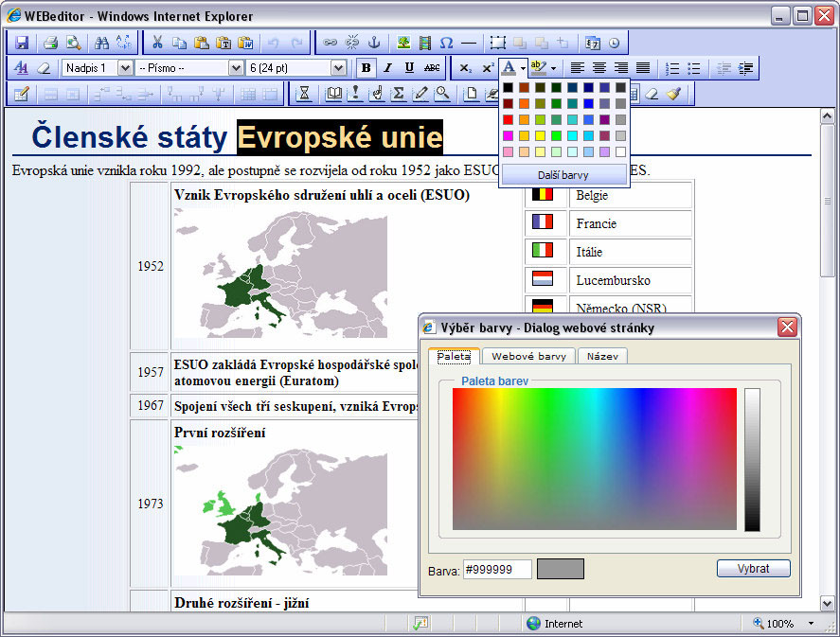Viewport: 840px width, 637px height.
Task: Click the styles icon left of eraser
Action: pos(22,68)
